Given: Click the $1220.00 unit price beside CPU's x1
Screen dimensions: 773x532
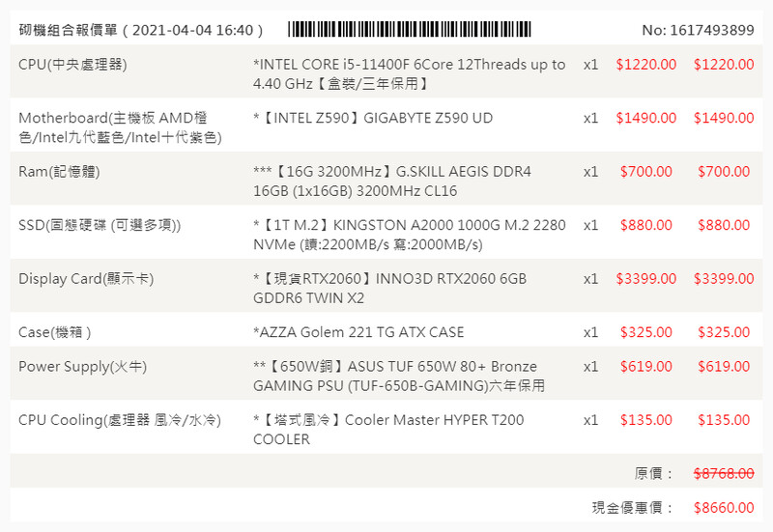Looking at the screenshot, I should click(x=645, y=65).
